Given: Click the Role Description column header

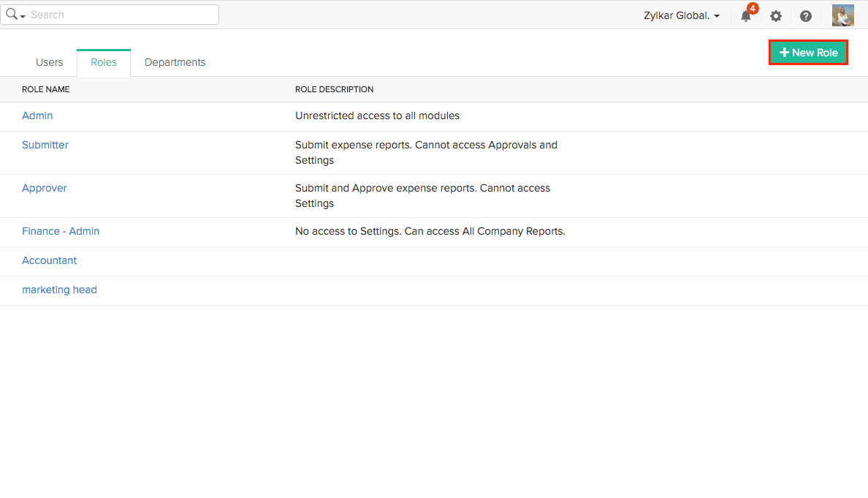Looking at the screenshot, I should [334, 89].
